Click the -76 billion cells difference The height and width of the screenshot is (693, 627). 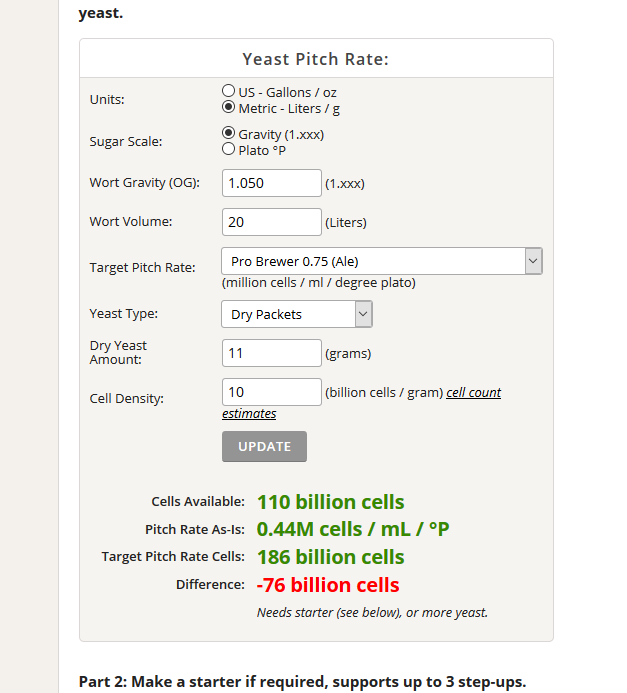point(328,585)
